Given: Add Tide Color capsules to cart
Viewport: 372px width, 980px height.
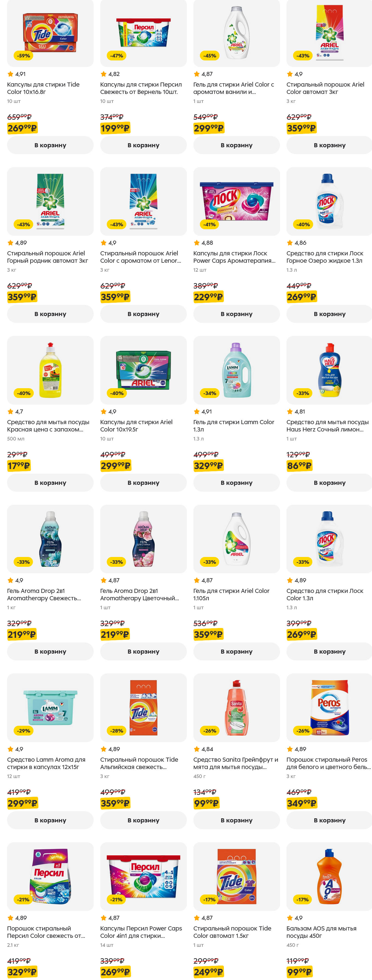Looking at the screenshot, I should click(50, 145).
